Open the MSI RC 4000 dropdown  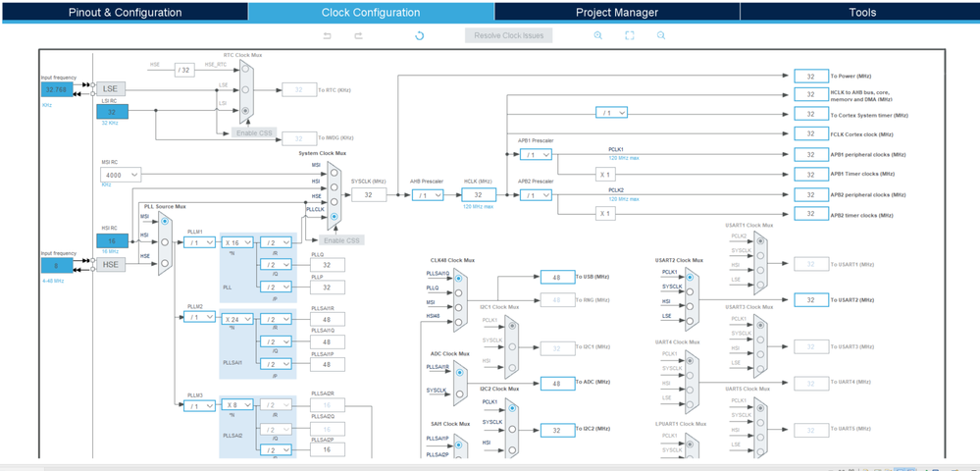coord(121,175)
